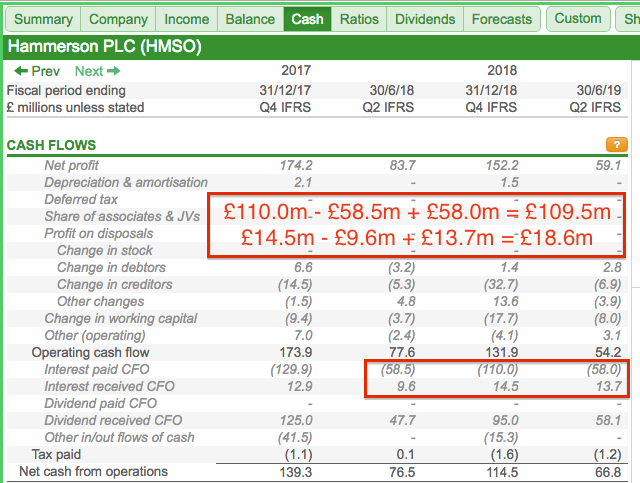This screenshot has height=483, width=640.
Task: Click the Custom button
Action: pyautogui.click(x=578, y=18)
